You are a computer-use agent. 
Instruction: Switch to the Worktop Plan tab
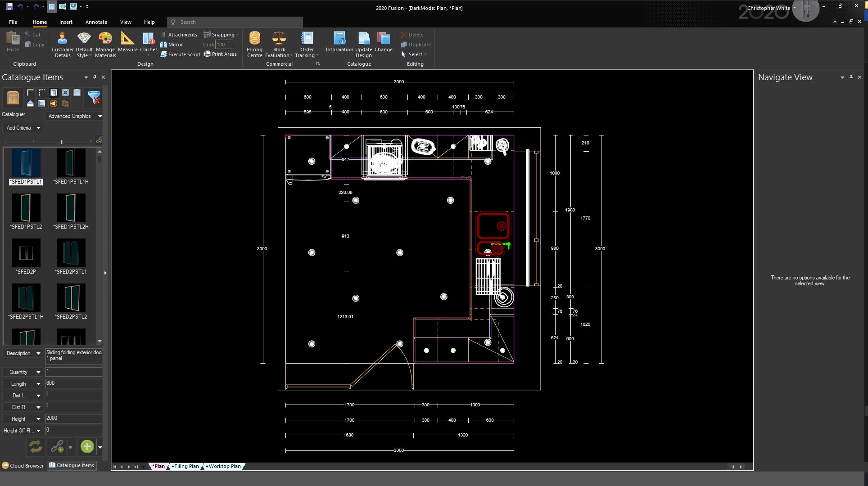[x=223, y=466]
